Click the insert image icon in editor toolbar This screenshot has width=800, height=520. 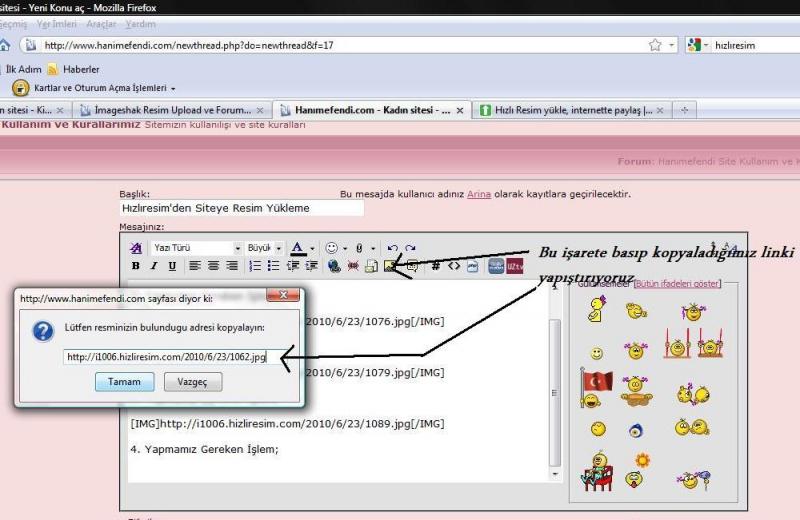[x=391, y=266]
